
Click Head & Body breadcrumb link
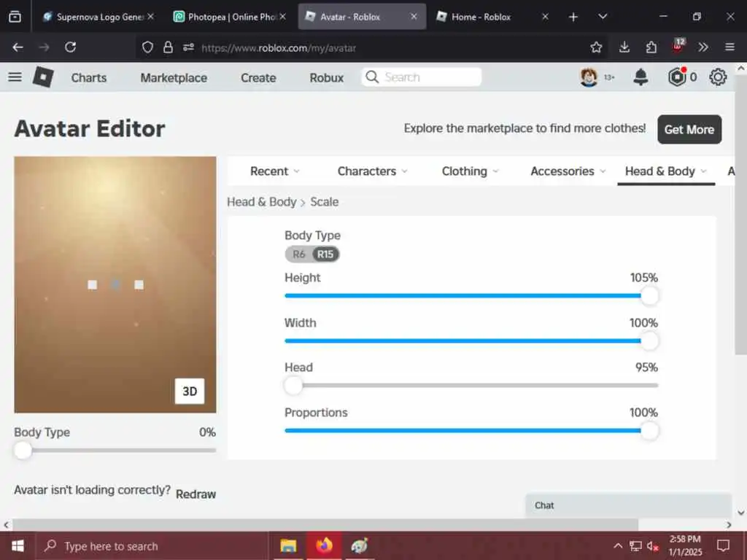coord(262,202)
